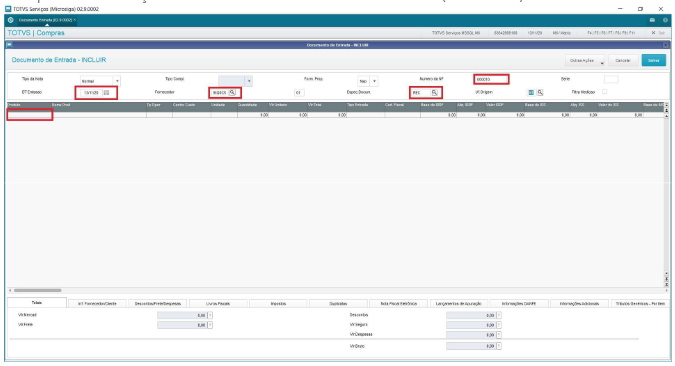This screenshot has height=366, width=675.
Task: Click the help button beside Vlr.Mercad value
Action: [x=210, y=316]
